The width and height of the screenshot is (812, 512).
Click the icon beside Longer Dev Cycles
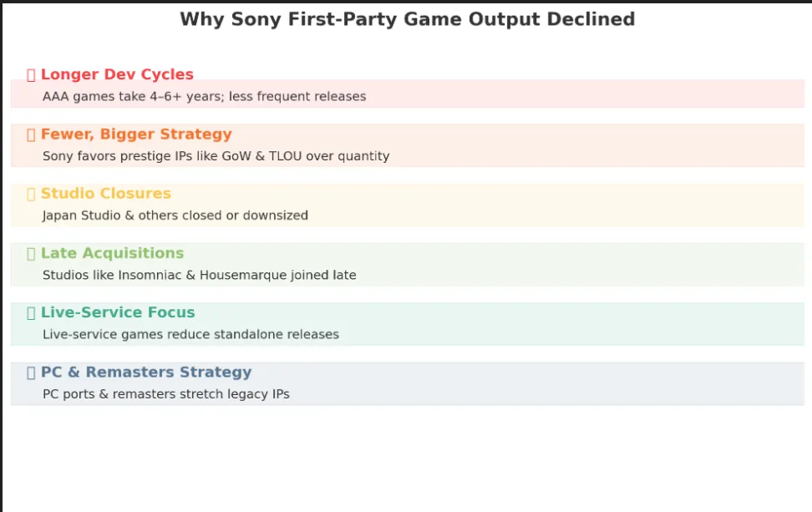tap(31, 75)
